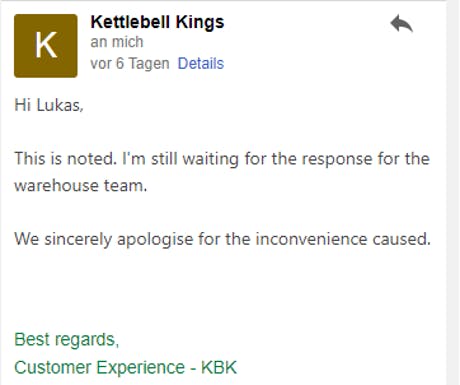Image resolution: width=460 pixels, height=385 pixels.
Task: Click the words 'warehouse team.'
Action: (x=80, y=185)
